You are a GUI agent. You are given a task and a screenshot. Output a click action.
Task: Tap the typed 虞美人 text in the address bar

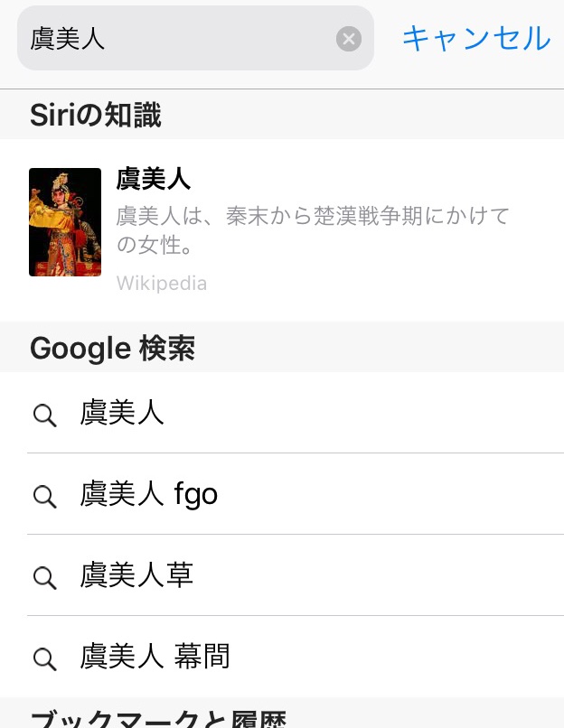pos(68,39)
